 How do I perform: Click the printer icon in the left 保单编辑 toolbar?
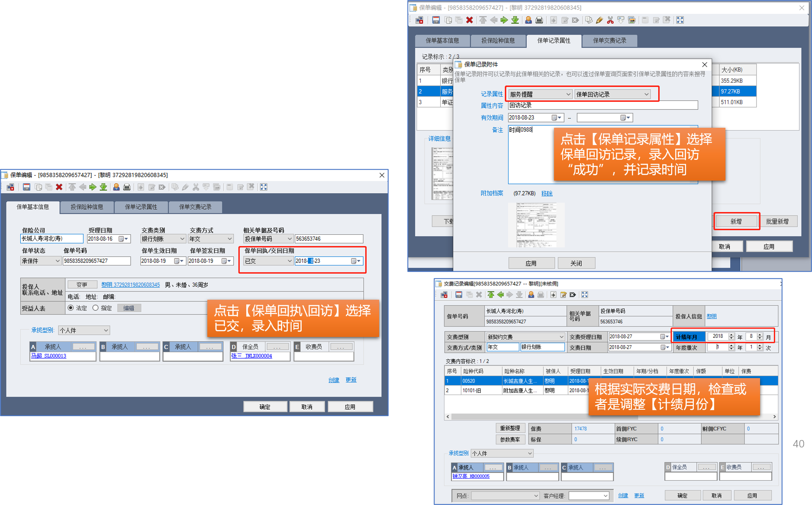(127, 187)
